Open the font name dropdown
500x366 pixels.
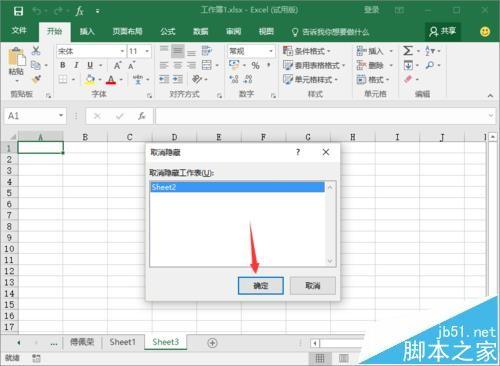point(122,51)
